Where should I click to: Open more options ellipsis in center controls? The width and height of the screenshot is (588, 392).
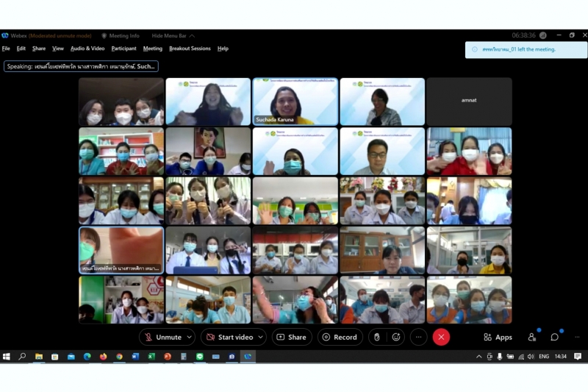[418, 337]
